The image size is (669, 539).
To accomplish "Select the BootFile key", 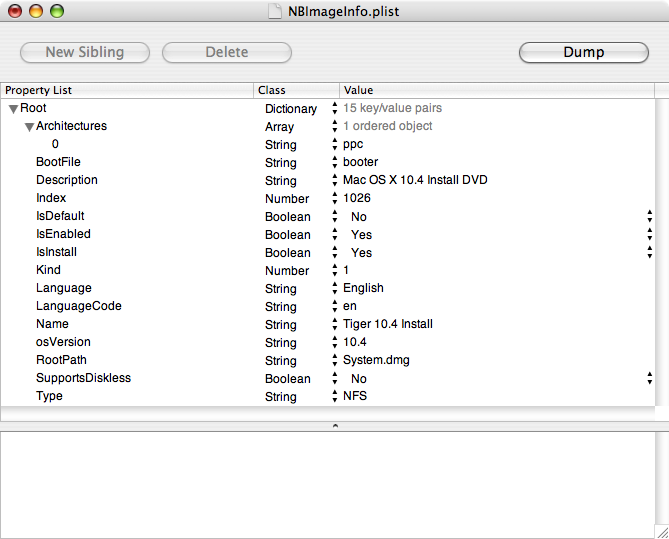I will (x=58, y=162).
